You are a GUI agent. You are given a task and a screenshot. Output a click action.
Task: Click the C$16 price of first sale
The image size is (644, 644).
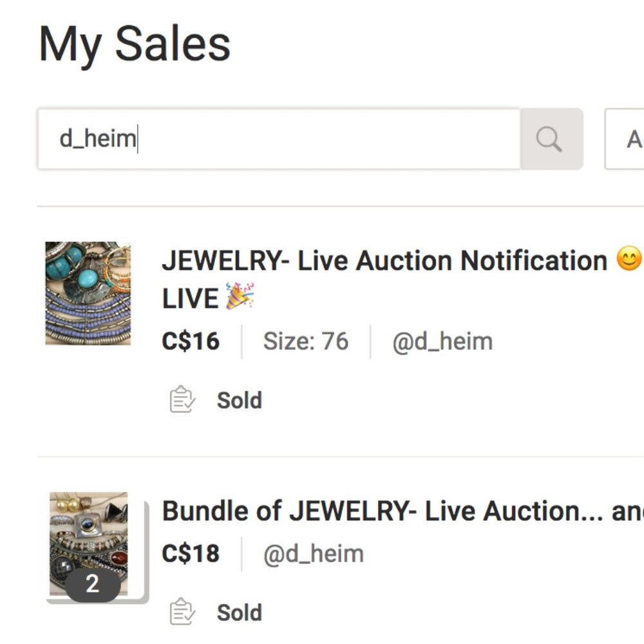(191, 341)
